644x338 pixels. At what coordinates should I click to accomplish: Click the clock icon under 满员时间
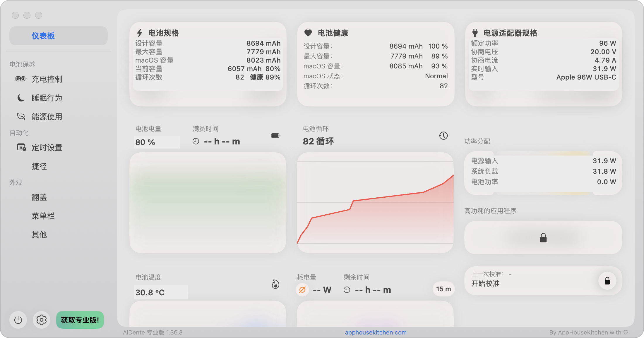[196, 142]
